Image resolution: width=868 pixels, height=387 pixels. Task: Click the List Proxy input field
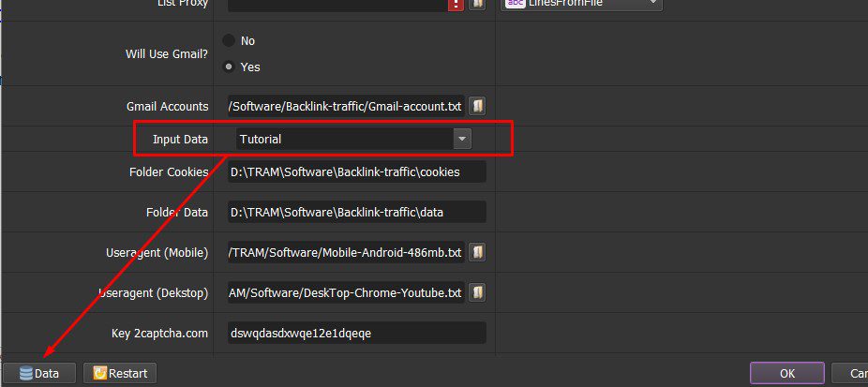(x=337, y=5)
